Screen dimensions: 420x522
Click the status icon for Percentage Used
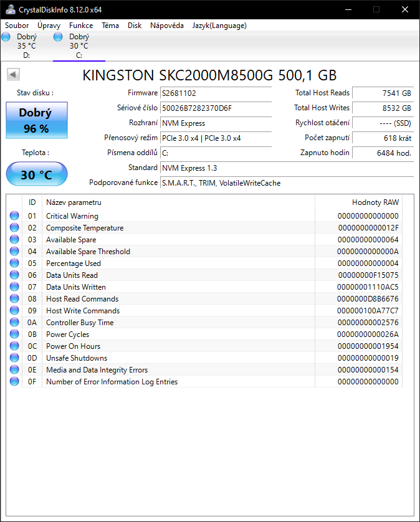click(14, 263)
